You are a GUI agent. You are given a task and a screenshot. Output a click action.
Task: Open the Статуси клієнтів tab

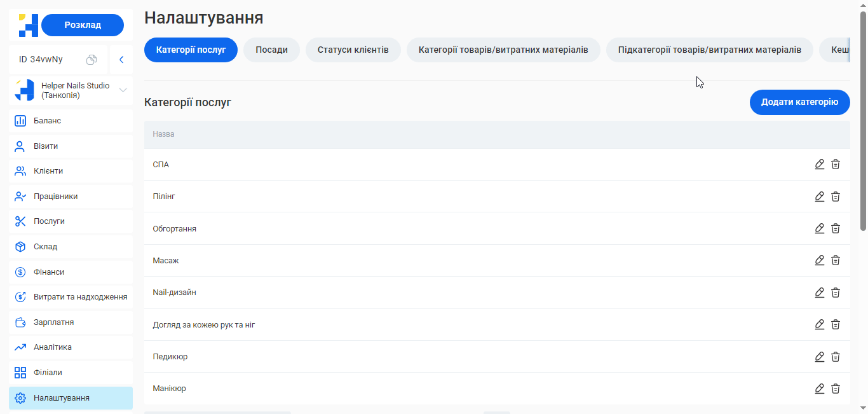tap(353, 49)
